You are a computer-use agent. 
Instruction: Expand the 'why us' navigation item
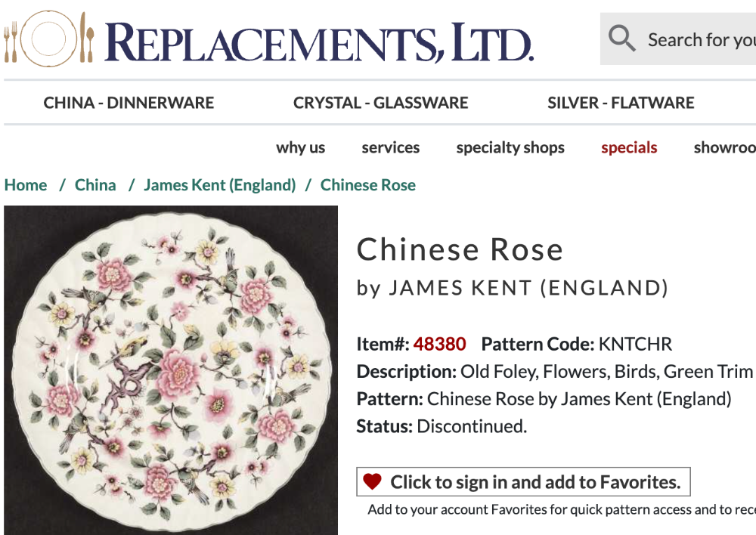click(x=300, y=148)
